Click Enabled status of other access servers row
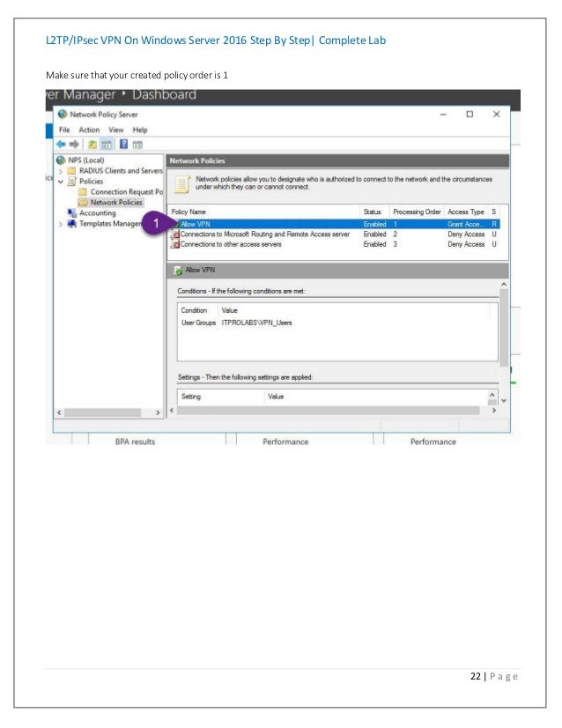Viewport: 562px width, 728px height. [374, 244]
